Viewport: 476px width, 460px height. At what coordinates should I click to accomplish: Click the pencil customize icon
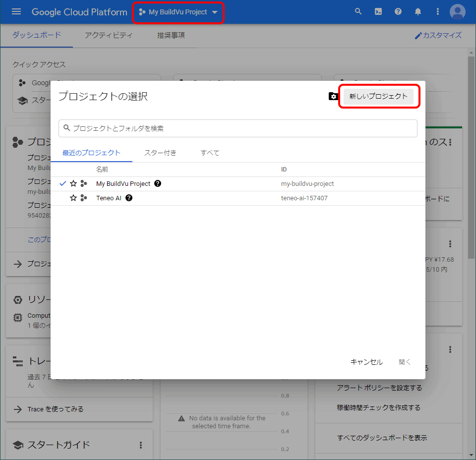418,36
